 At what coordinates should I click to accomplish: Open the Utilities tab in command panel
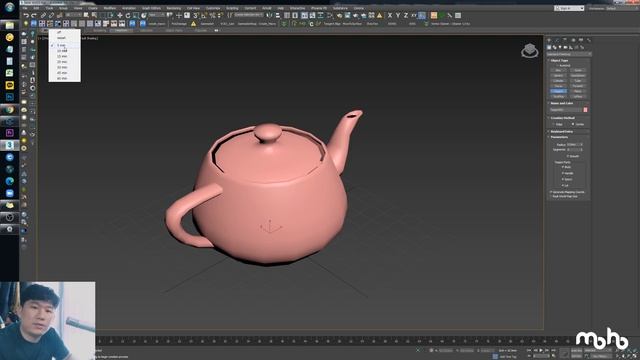[x=589, y=40]
